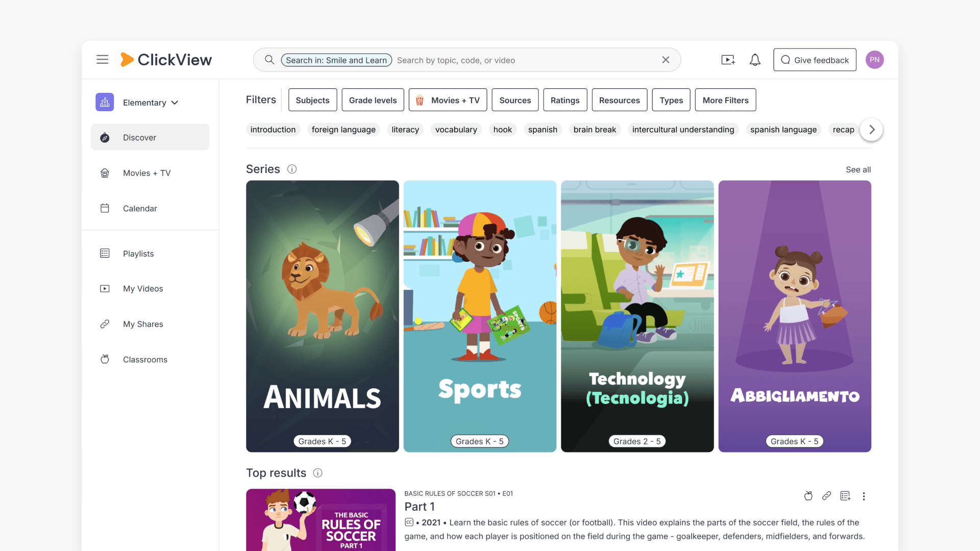
Task: Remove Search in: Smile and Learn chip
Action: (x=336, y=60)
